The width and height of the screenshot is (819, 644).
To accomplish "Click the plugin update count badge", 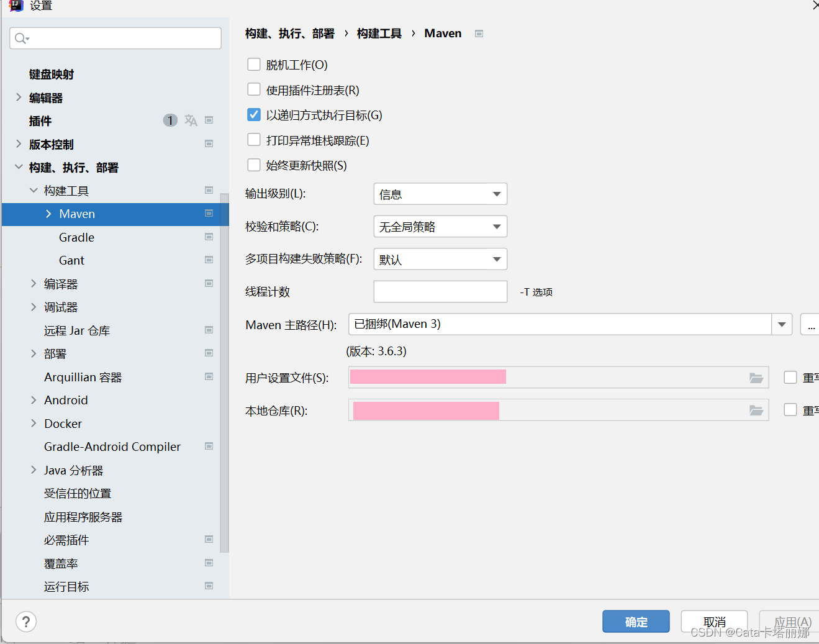I will (170, 120).
